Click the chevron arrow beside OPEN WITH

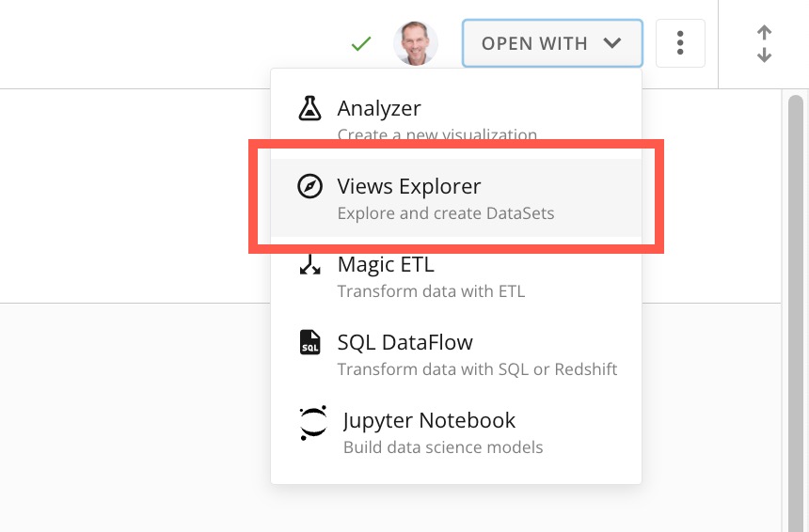pos(612,43)
